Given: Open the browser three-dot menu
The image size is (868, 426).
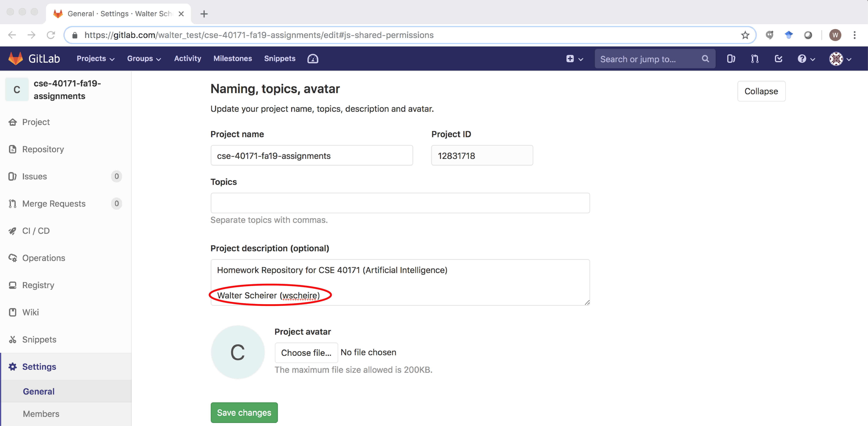Looking at the screenshot, I should click(855, 35).
